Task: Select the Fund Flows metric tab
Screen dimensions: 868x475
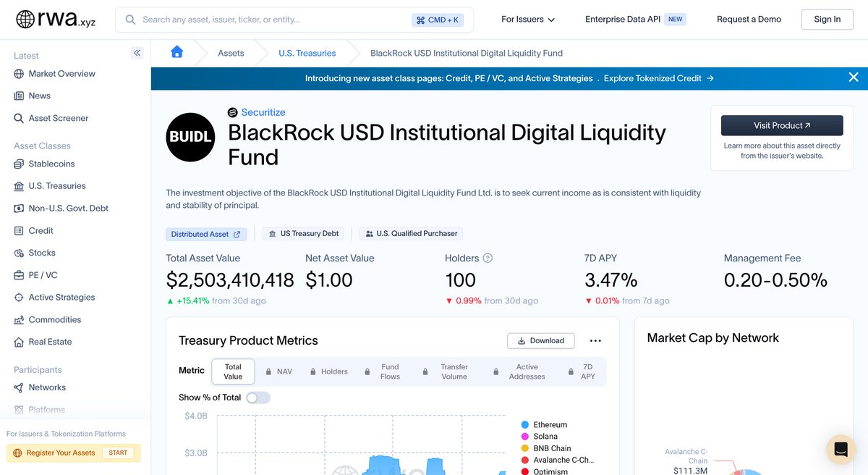Action: (x=383, y=371)
